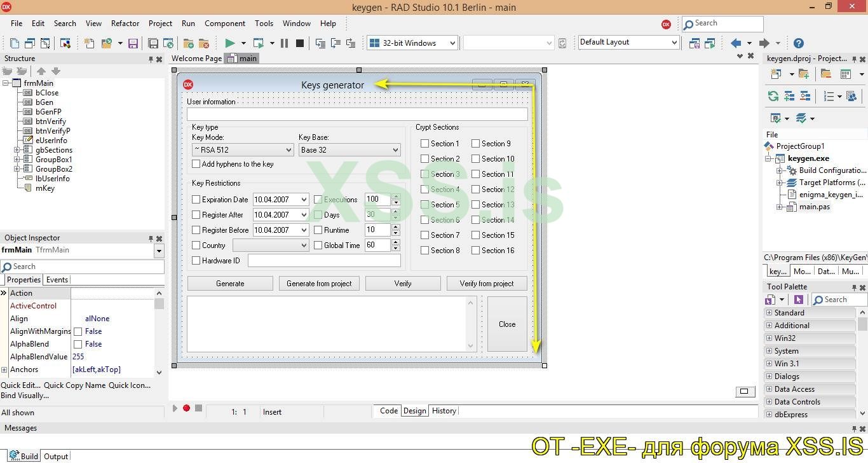Open the Tools menu
Screen dimensions: 868x463
click(x=264, y=24)
